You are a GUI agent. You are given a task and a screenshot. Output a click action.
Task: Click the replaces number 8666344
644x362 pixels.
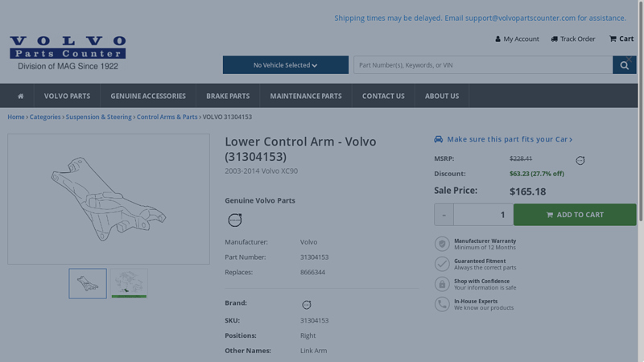(x=312, y=272)
